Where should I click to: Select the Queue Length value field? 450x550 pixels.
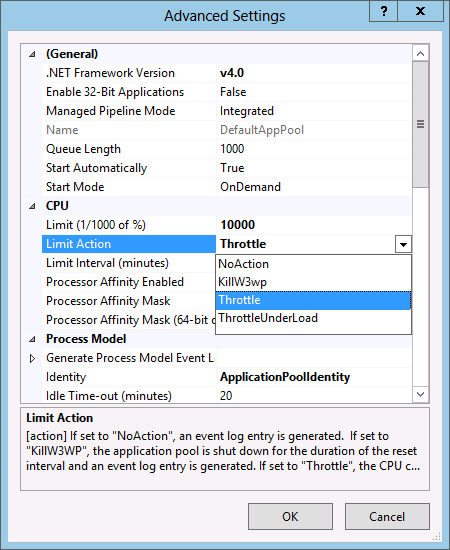tap(314, 149)
